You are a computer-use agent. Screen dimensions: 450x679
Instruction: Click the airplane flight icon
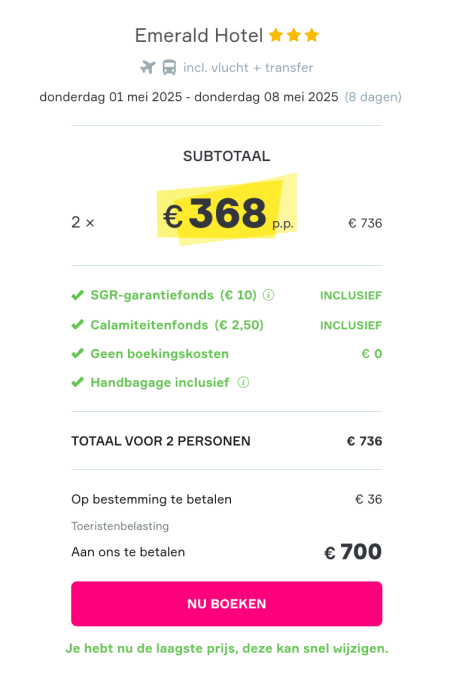click(x=148, y=68)
